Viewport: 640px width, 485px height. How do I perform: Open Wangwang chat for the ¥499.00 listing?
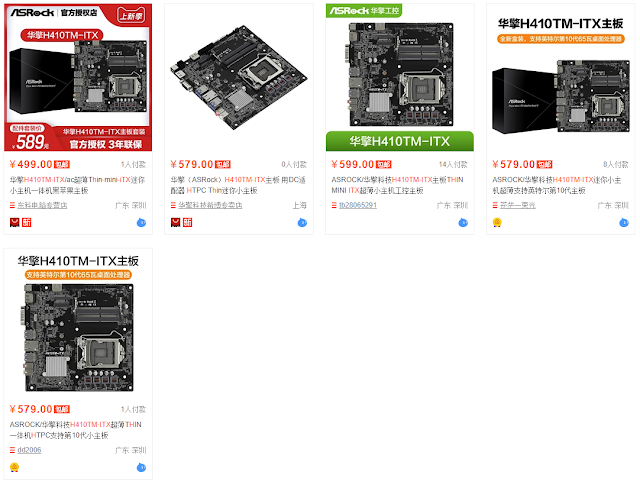pyautogui.click(x=141, y=222)
